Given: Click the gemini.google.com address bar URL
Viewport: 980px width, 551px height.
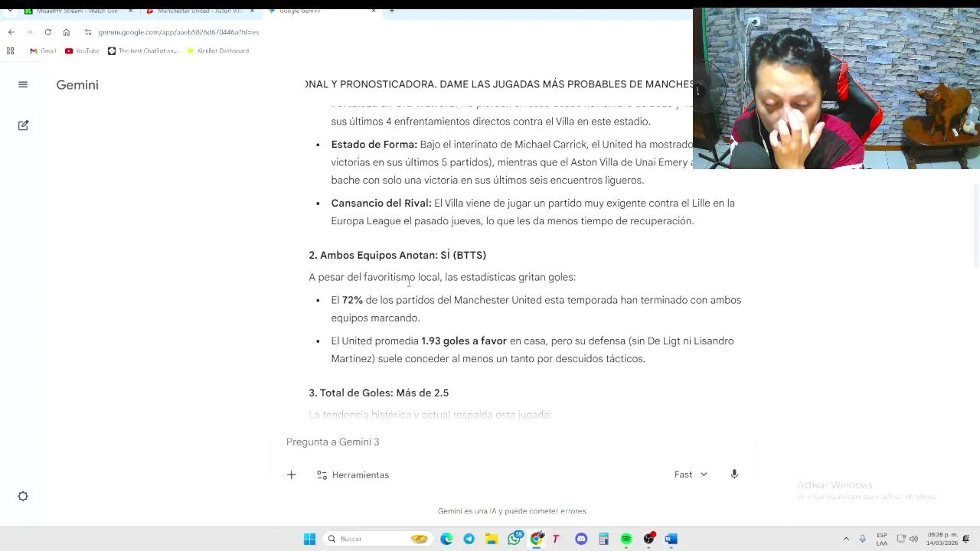Looking at the screenshot, I should click(x=178, y=32).
